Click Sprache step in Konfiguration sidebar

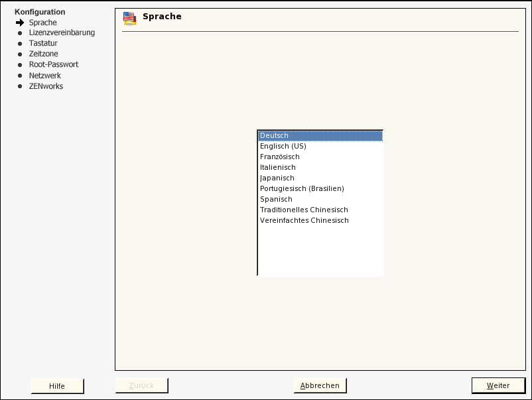coord(42,23)
